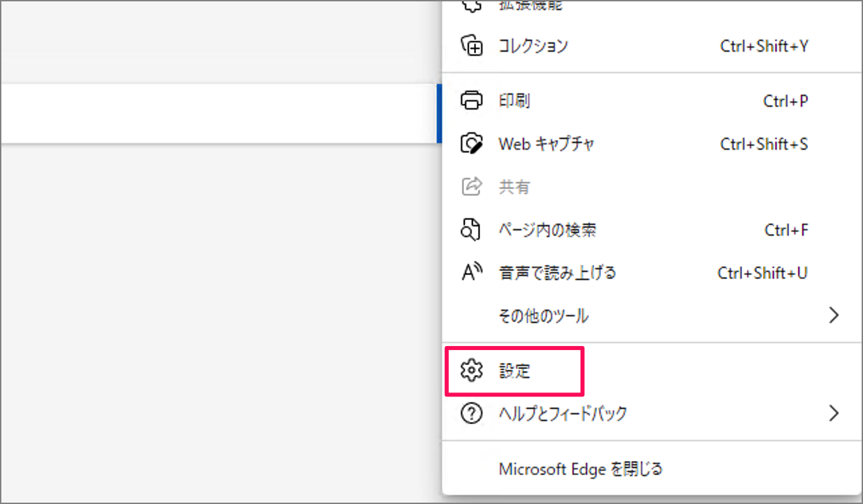Select the 印刷 menu entry

[x=514, y=101]
